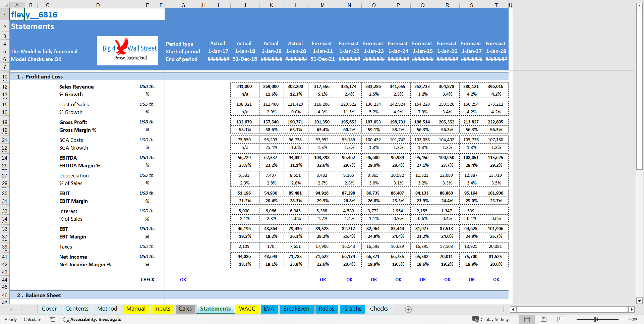Select the Page Break Preview icon
644x324 pixels.
(560, 319)
